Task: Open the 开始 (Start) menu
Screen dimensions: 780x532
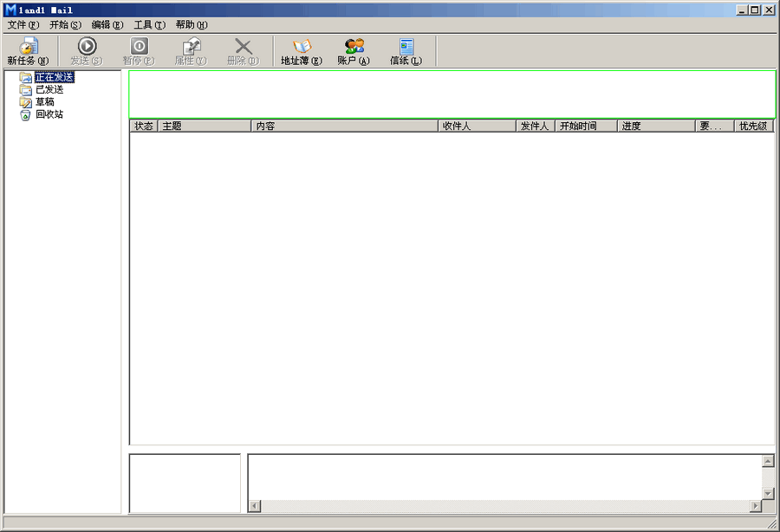Action: 65,25
